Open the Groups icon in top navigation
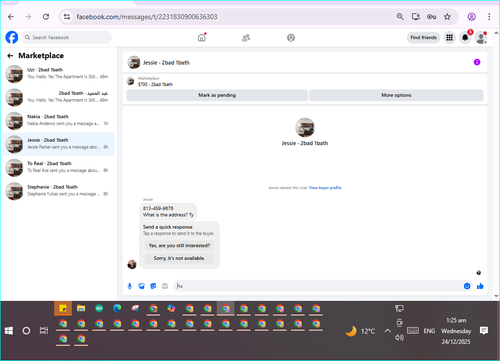The width and height of the screenshot is (500, 361). 291,38
